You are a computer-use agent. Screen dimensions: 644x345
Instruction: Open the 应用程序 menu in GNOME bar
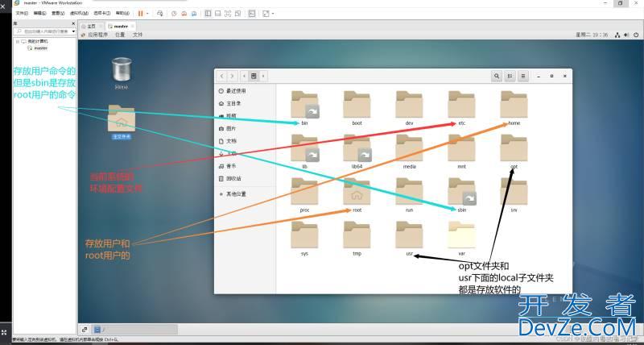tap(97, 35)
